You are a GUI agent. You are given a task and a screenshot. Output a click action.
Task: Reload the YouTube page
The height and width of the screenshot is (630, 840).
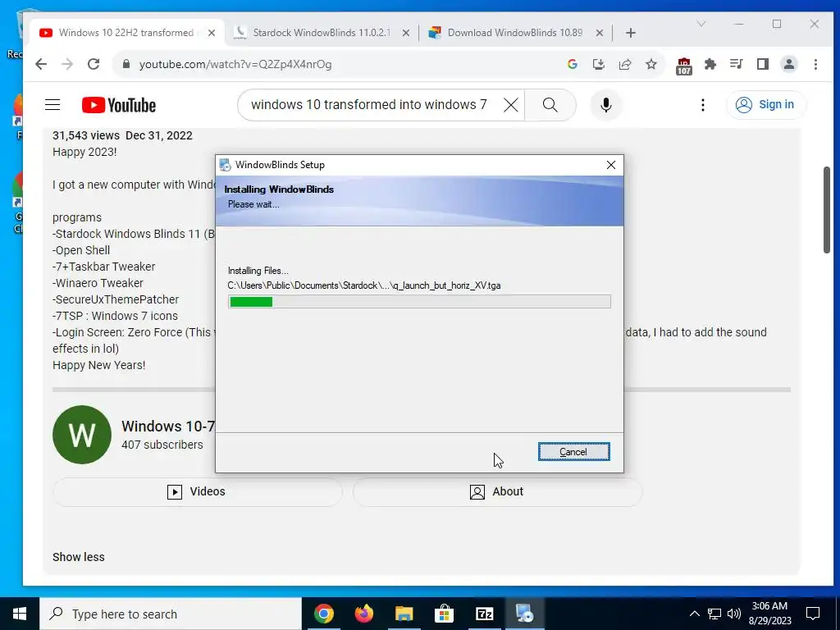click(94, 64)
